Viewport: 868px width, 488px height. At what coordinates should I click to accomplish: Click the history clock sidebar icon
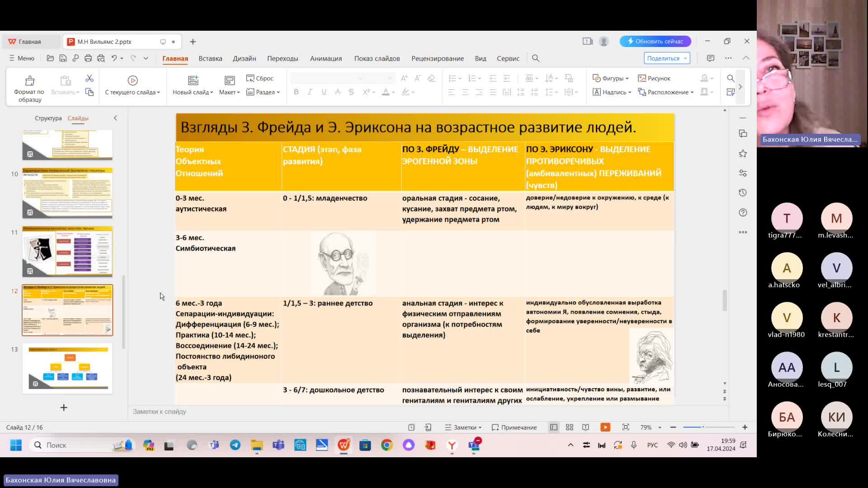click(x=743, y=193)
